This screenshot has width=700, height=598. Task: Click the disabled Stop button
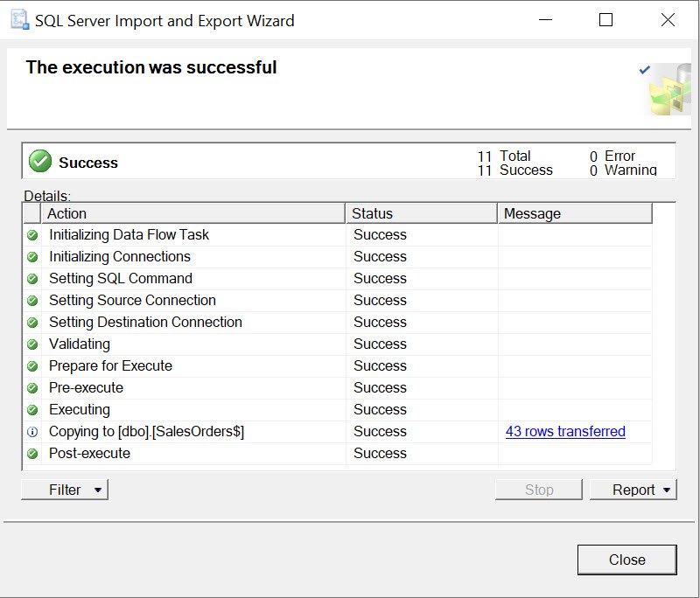(x=539, y=490)
